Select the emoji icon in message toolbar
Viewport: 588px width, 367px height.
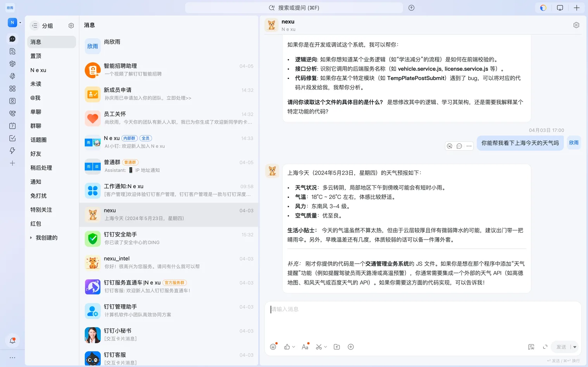click(273, 346)
